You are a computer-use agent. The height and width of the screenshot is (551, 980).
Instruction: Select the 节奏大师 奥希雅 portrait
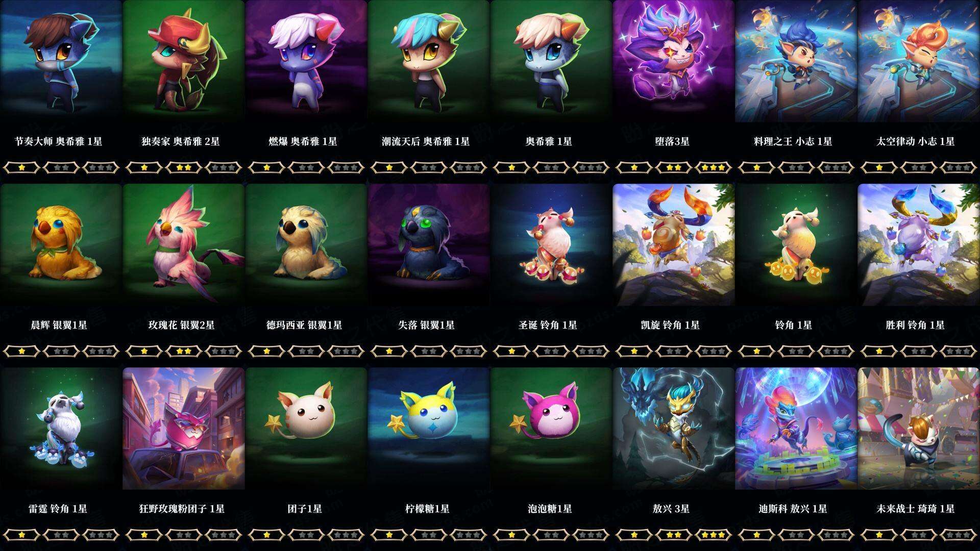[x=61, y=61]
